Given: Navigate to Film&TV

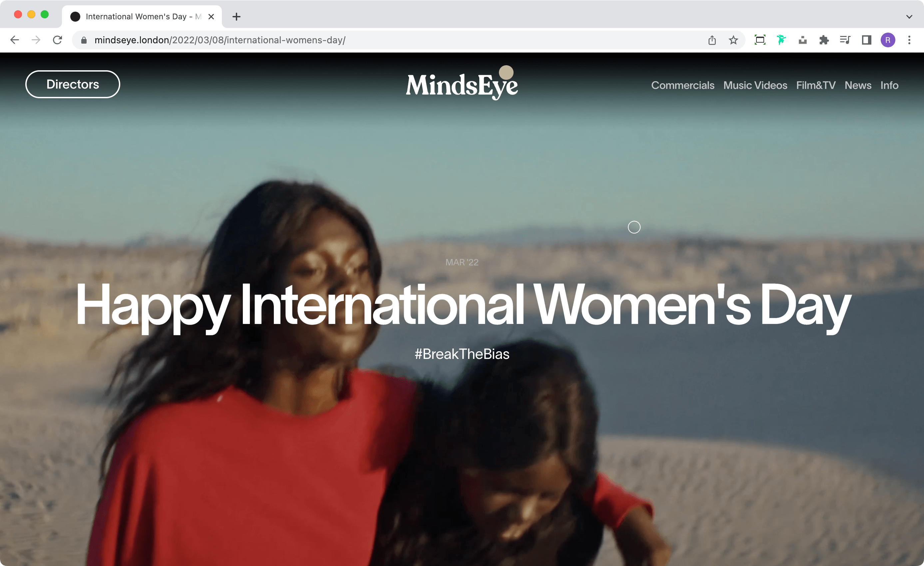Looking at the screenshot, I should coord(816,86).
